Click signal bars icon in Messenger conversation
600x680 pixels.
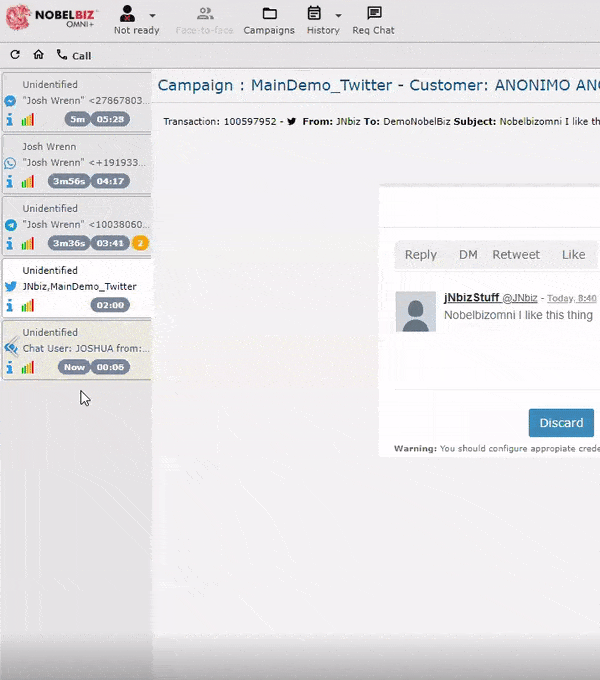(28, 119)
